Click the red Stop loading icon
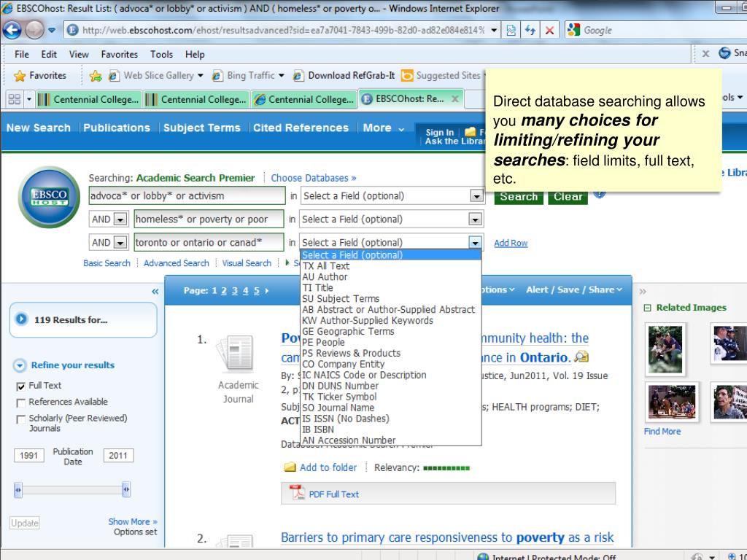Image resolution: width=747 pixels, height=560 pixels. (549, 31)
